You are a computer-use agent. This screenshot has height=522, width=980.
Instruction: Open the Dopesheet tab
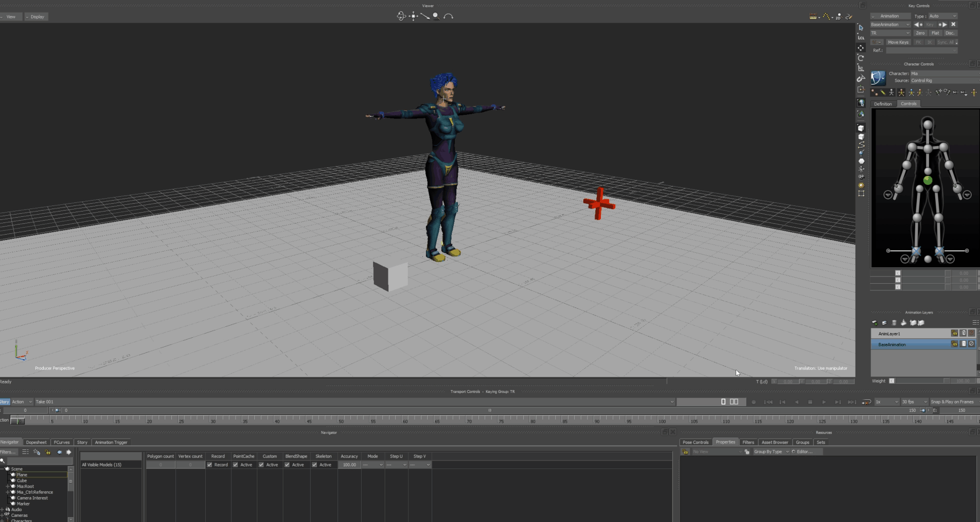[36, 442]
